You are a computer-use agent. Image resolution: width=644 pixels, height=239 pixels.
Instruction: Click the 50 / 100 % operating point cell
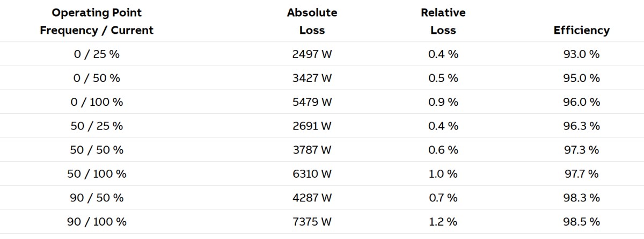pyautogui.click(x=97, y=174)
